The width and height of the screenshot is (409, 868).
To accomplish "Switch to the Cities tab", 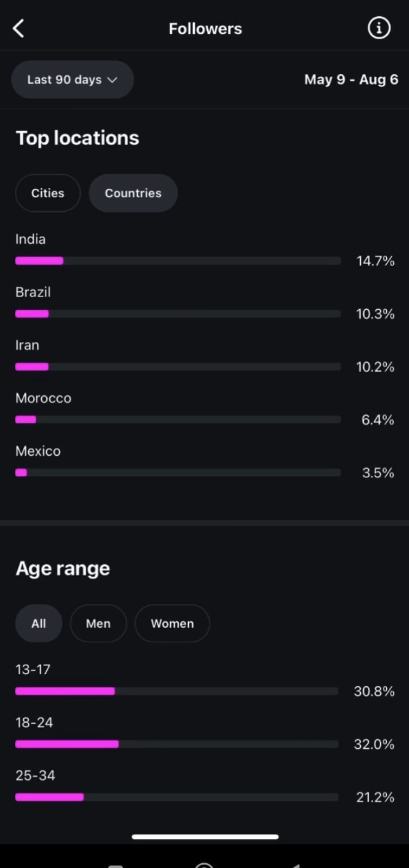I will coord(48,193).
